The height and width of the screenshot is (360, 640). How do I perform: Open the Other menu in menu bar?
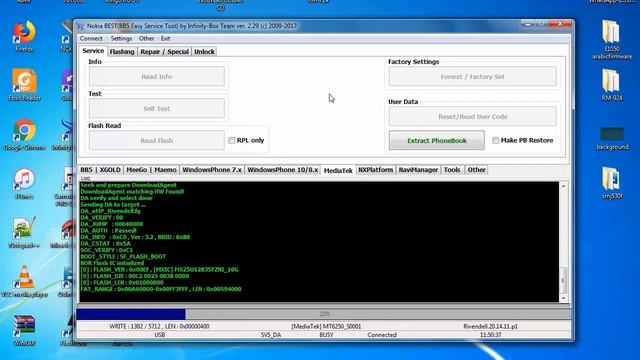146,38
